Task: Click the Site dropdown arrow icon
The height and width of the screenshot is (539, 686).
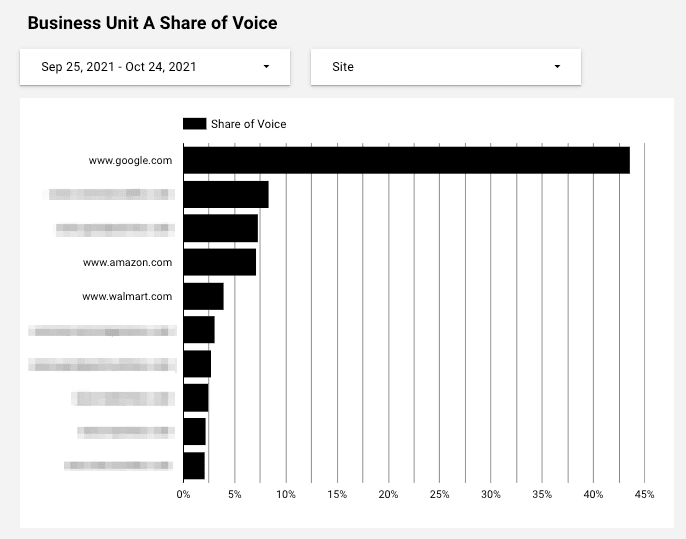Action: (x=557, y=67)
